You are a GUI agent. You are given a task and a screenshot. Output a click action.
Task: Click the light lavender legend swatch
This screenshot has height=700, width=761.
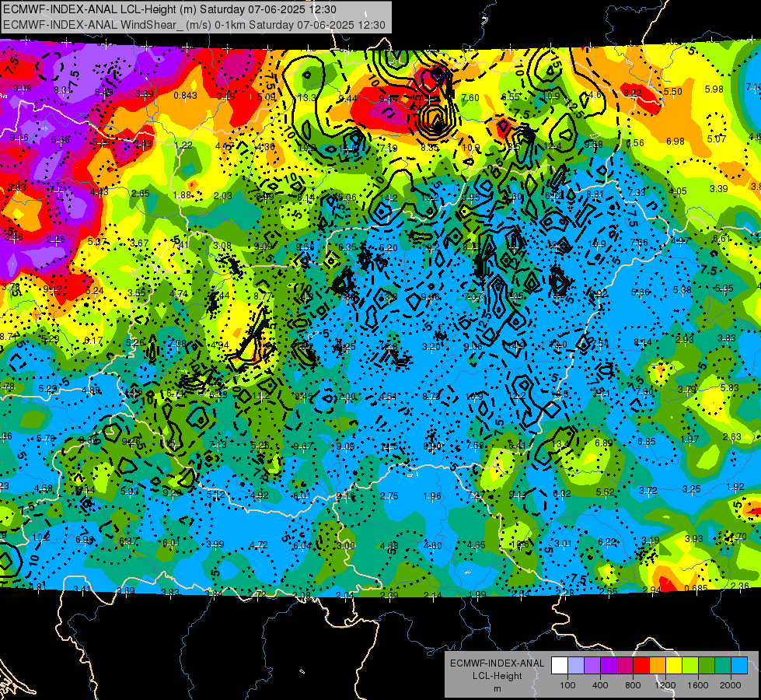point(576,666)
